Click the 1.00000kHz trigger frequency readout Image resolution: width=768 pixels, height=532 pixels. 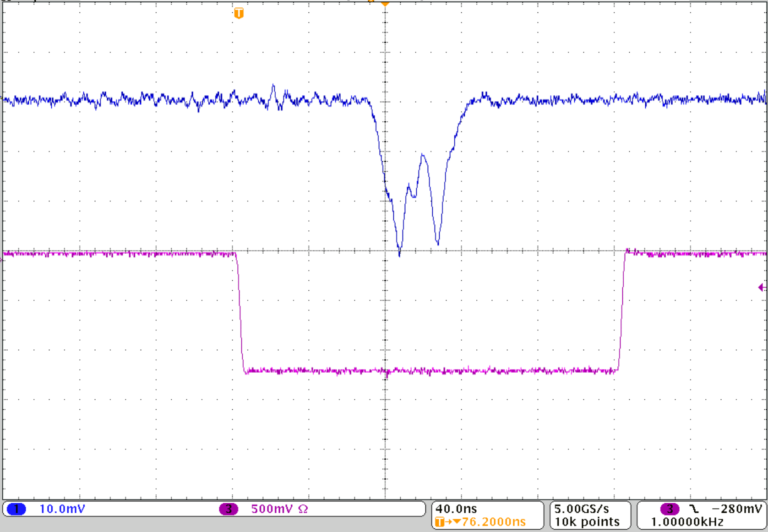click(x=687, y=522)
